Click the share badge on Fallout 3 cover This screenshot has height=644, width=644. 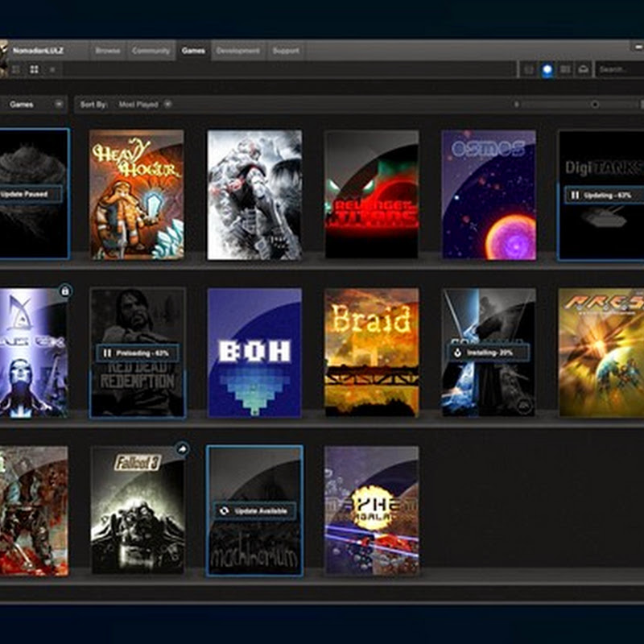point(182,450)
